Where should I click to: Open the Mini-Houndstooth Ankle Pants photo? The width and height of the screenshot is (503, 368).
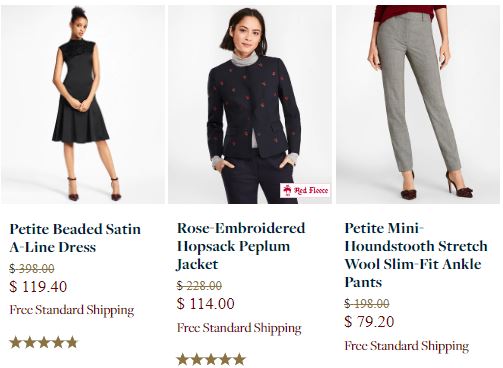pos(418,104)
